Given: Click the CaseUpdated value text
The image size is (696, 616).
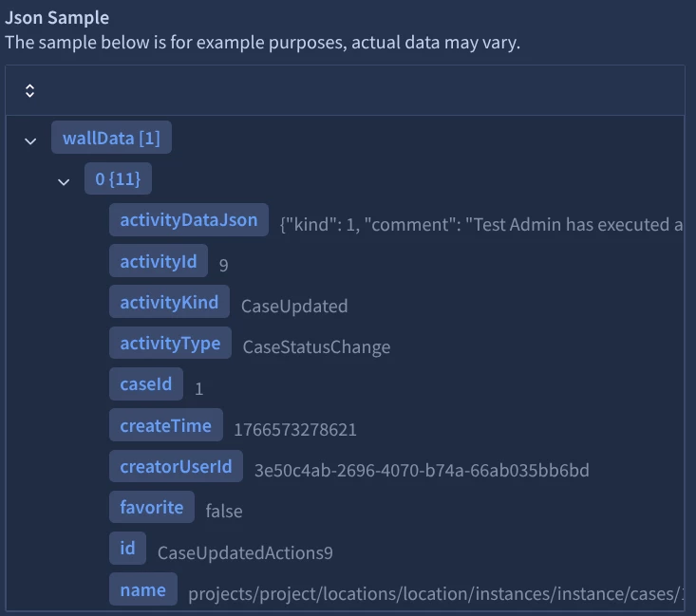Looking at the screenshot, I should coord(294,307).
